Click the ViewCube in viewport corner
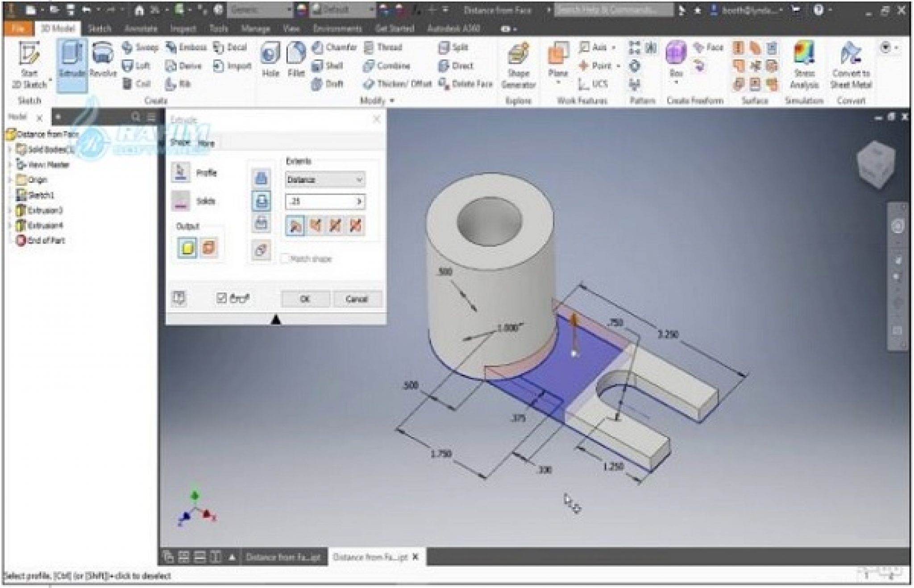Screen dimensions: 914x588 875,164
